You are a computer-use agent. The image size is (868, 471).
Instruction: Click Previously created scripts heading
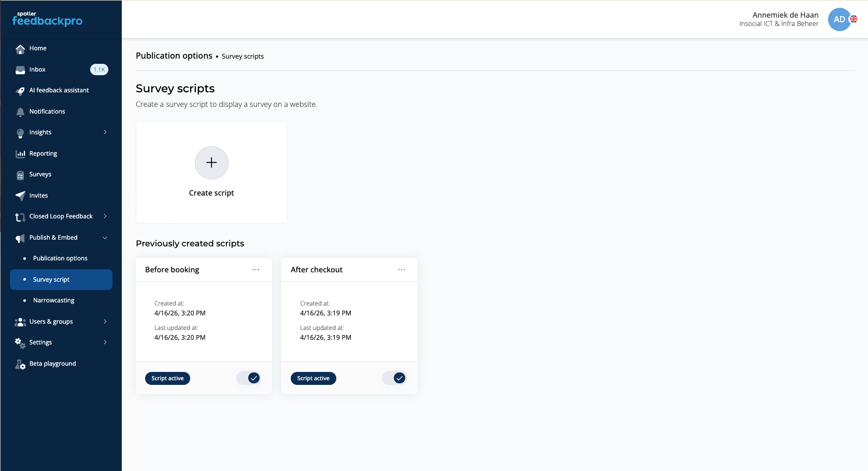(190, 243)
